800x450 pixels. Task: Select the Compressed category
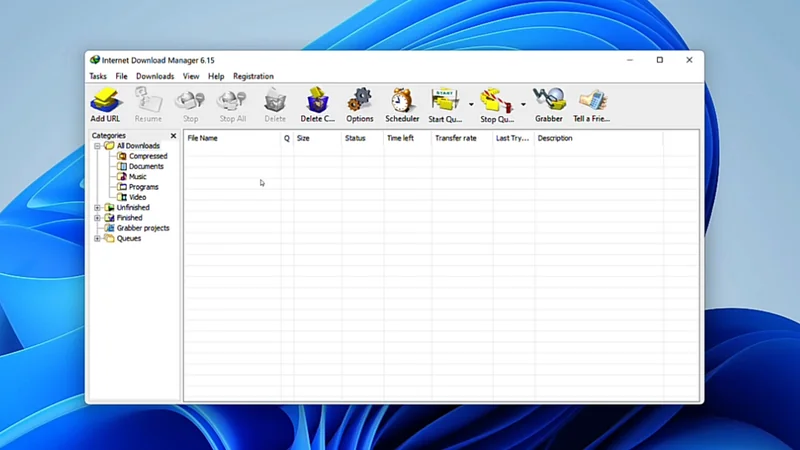147,156
